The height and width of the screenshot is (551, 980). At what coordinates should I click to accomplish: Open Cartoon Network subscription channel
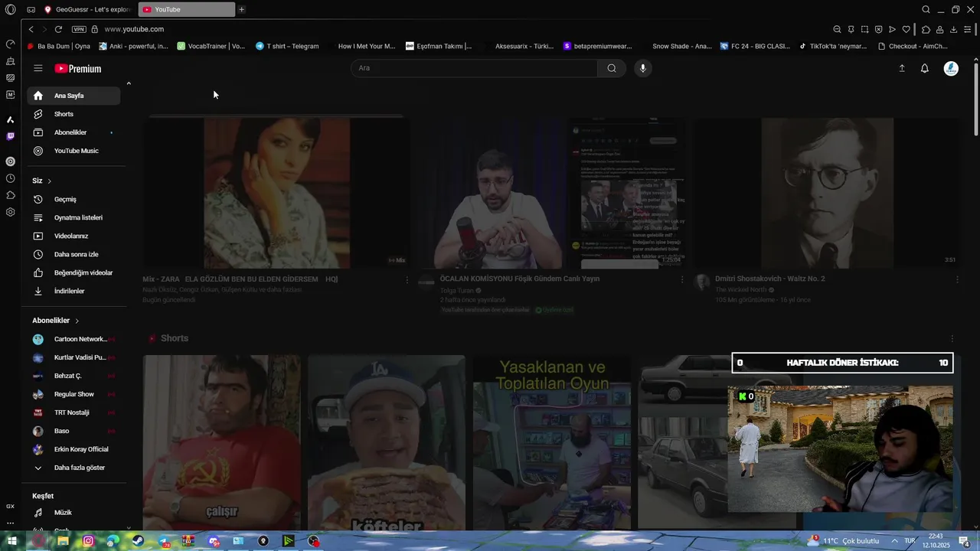(x=73, y=339)
